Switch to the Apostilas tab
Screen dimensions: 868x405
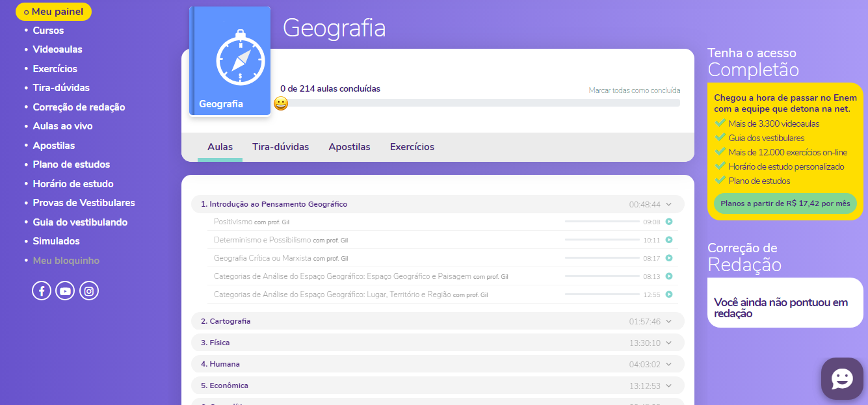(349, 147)
